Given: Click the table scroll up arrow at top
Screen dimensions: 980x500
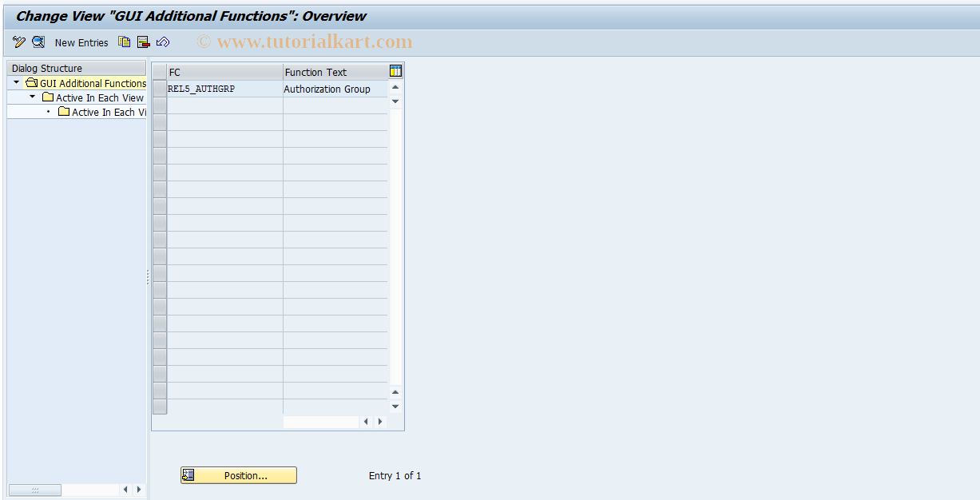Looking at the screenshot, I should coord(395,87).
